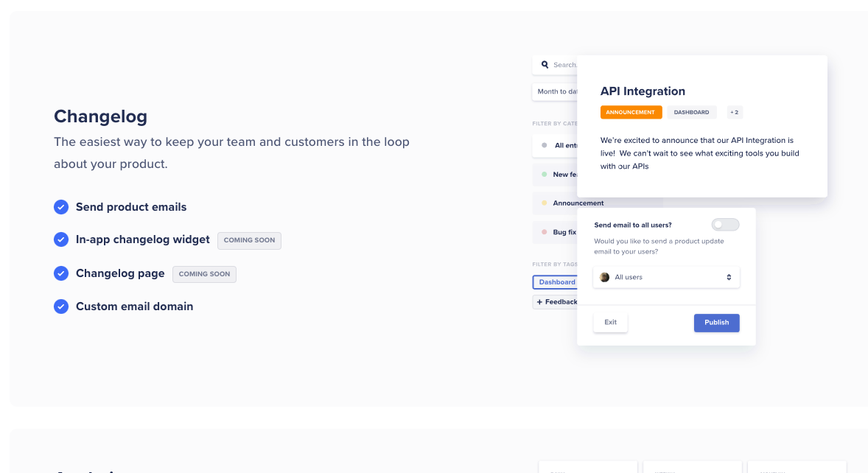
Task: Click the Search input field
Action: (x=555, y=65)
